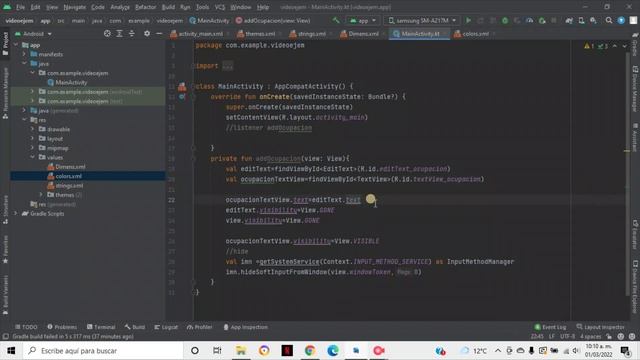Open Windows notification center icon
The image size is (640, 360).
(625, 351)
